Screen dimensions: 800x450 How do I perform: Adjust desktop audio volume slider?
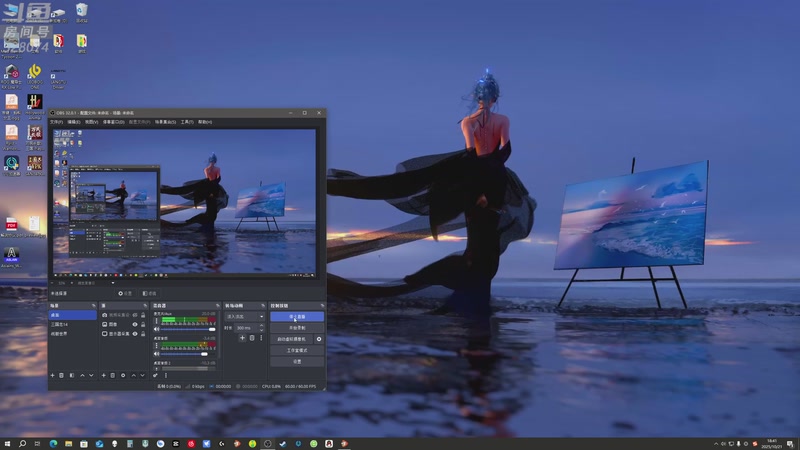[x=187, y=354]
